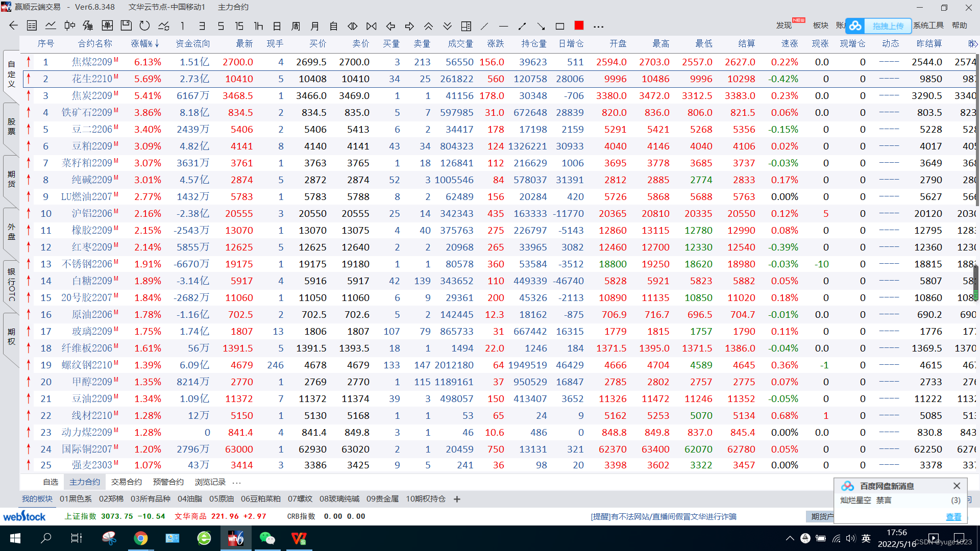The height and width of the screenshot is (551, 980).
Task: Open the 帮助 menu
Action: 960,26
